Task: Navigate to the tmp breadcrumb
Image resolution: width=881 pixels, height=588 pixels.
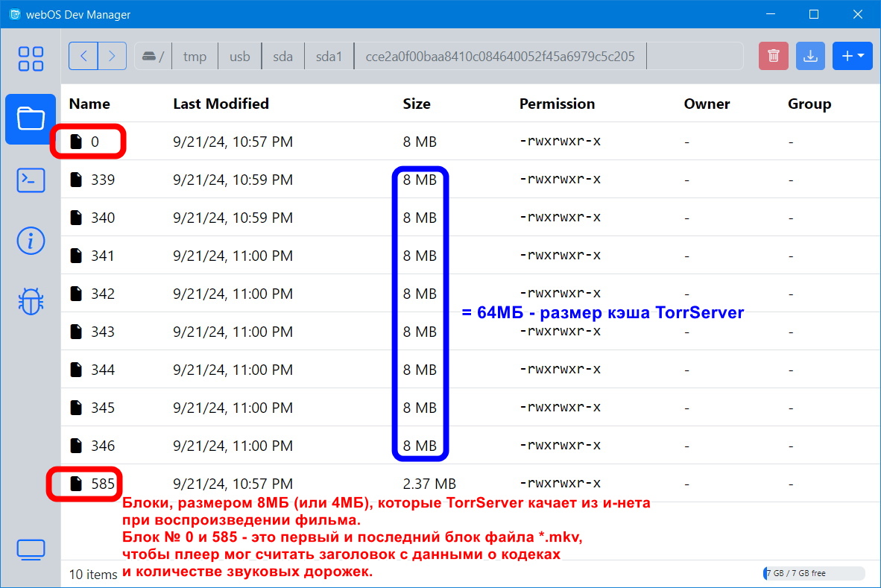Action: point(195,56)
